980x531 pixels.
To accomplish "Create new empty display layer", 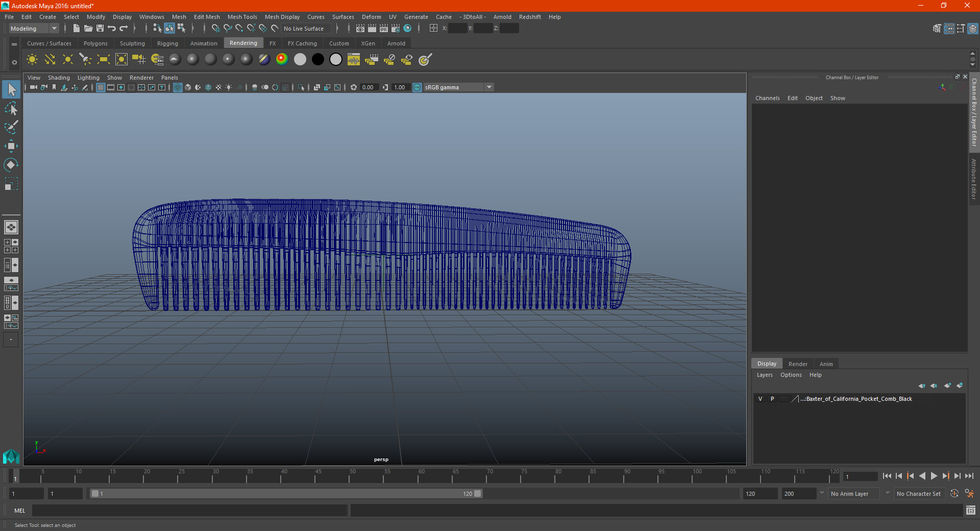I will pyautogui.click(x=947, y=385).
